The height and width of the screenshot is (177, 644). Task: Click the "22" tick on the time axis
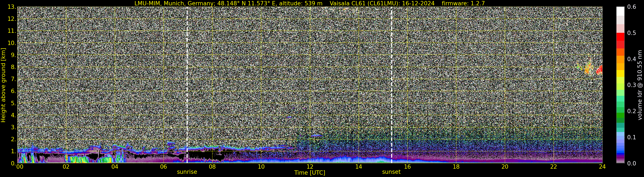point(554,167)
